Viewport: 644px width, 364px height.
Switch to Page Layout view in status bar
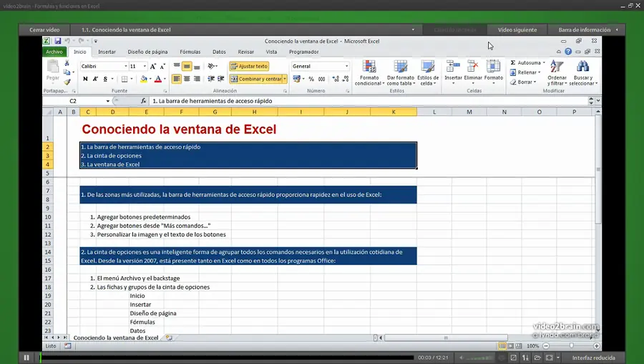[510, 346]
